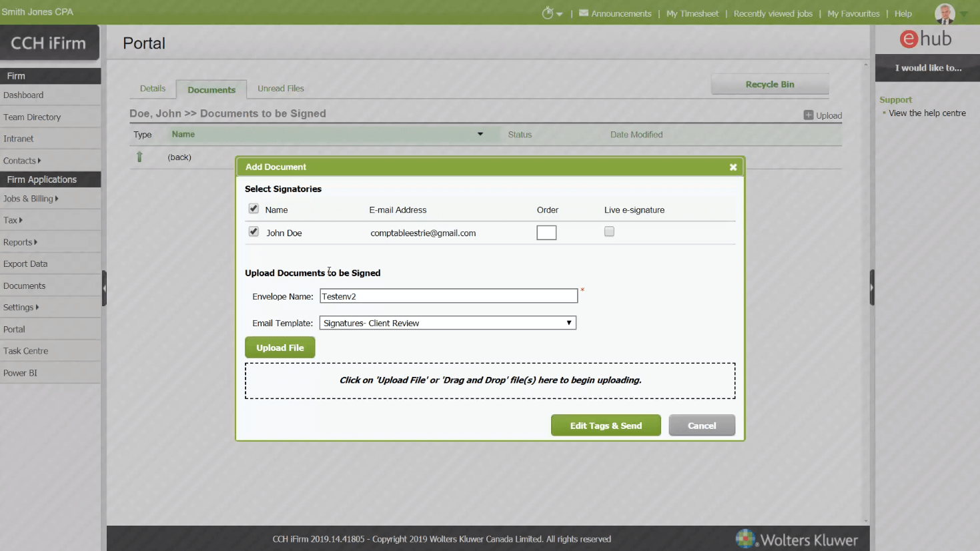Open Announcements envelope icon

pyautogui.click(x=584, y=13)
